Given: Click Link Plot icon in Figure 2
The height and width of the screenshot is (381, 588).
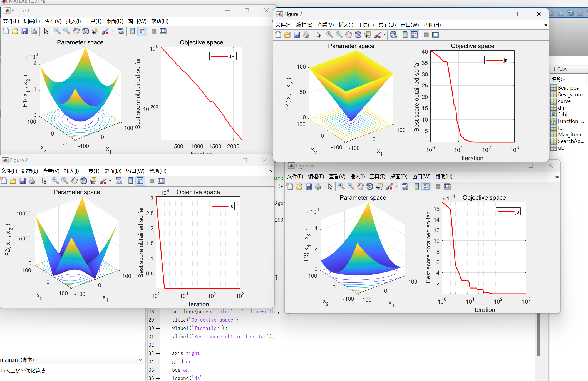Looking at the screenshot, I should coord(119,181).
